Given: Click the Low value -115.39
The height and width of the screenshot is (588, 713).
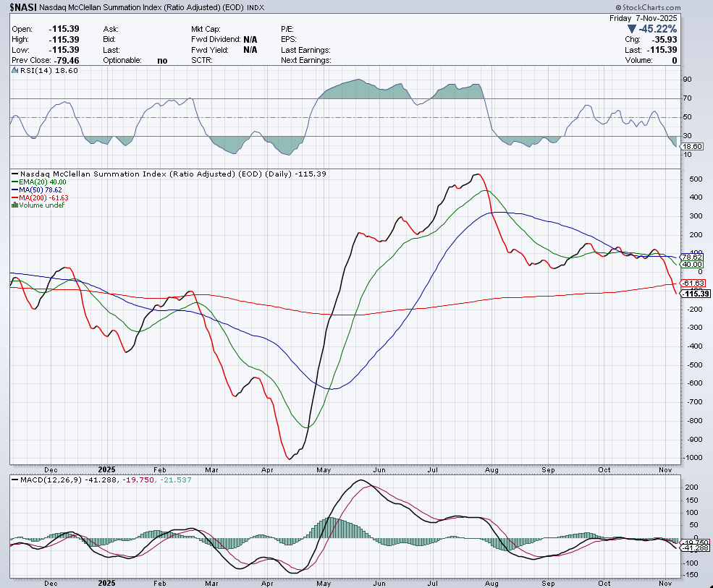Looking at the screenshot, I should [x=64, y=50].
